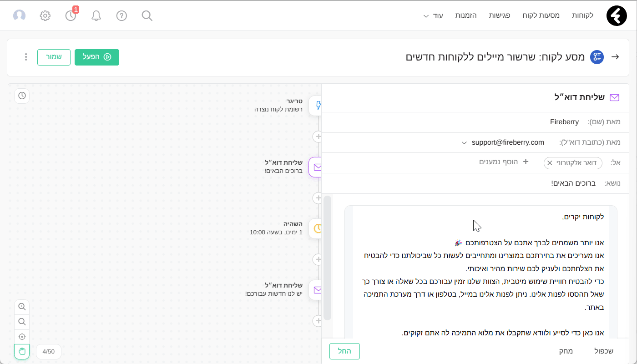Zoom in on the journey canvas
The height and width of the screenshot is (364, 637).
point(22,307)
